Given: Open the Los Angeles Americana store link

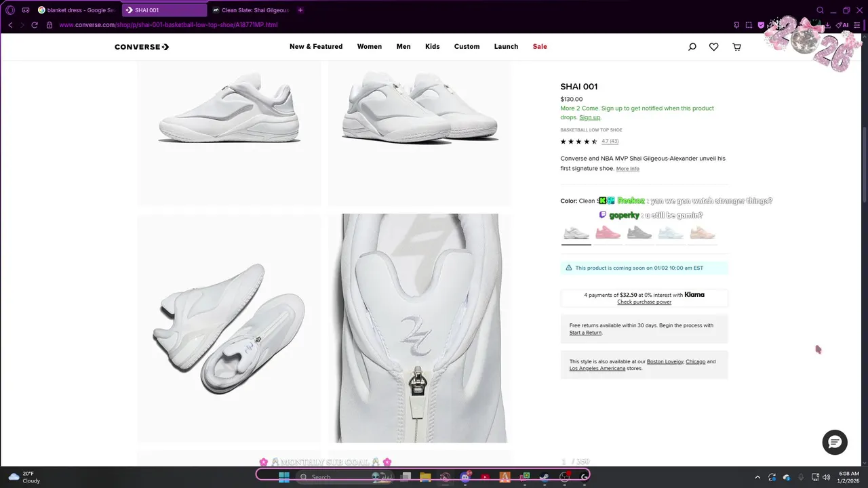Looking at the screenshot, I should pos(597,369).
